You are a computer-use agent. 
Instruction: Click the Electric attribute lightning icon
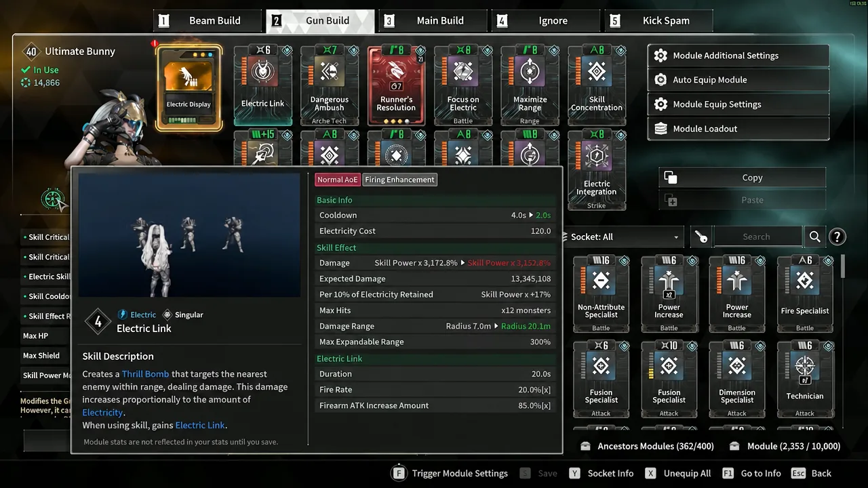(x=123, y=314)
